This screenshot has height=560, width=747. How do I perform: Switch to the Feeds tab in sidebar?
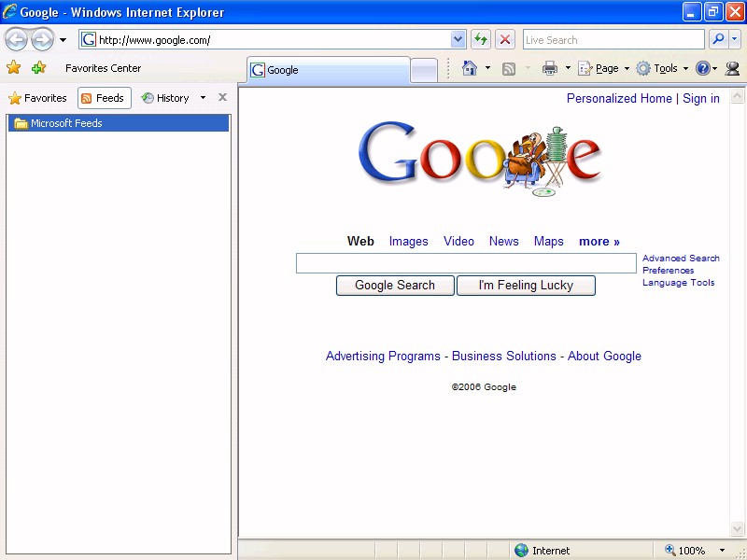coord(104,98)
